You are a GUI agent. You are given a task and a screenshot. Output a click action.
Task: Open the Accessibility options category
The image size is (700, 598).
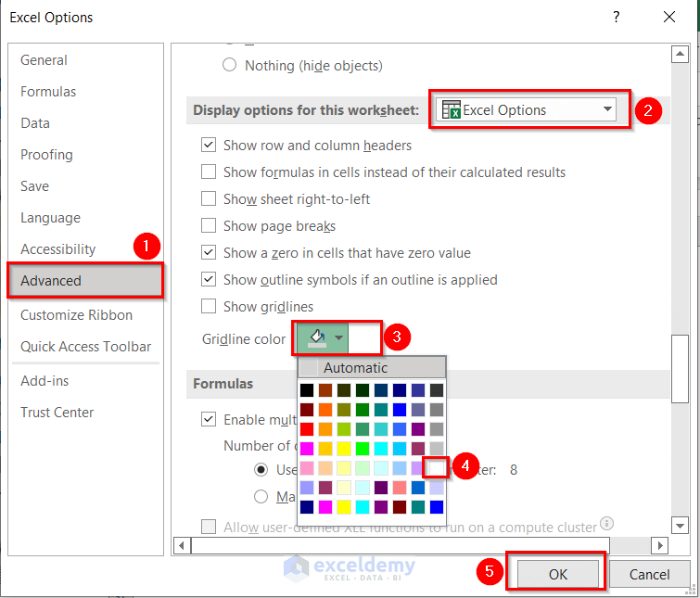click(58, 249)
